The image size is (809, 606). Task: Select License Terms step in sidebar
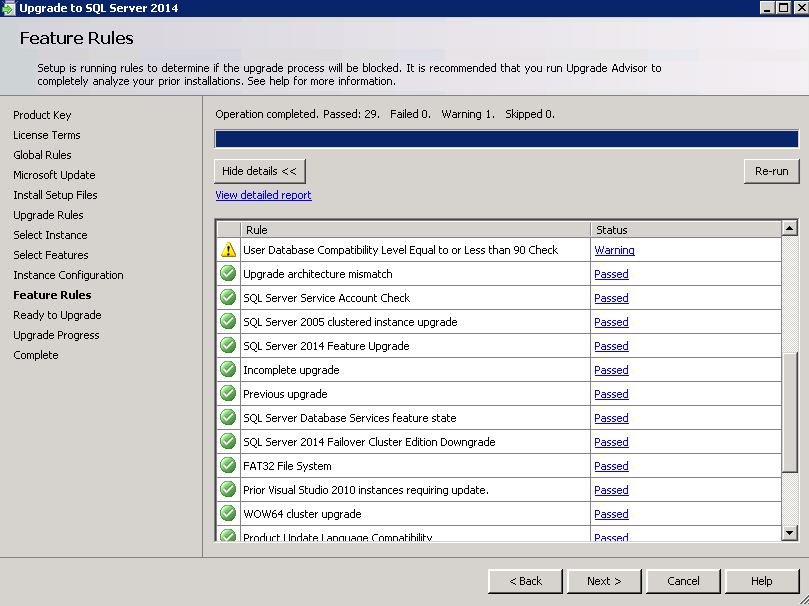click(x=46, y=135)
